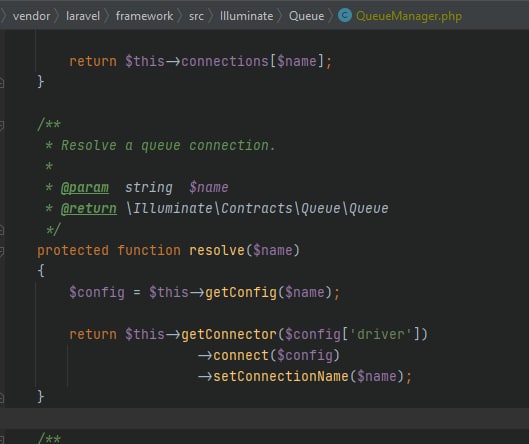The width and height of the screenshot is (529, 444).
Task: Click the @return doc tag
Action: [89, 209]
